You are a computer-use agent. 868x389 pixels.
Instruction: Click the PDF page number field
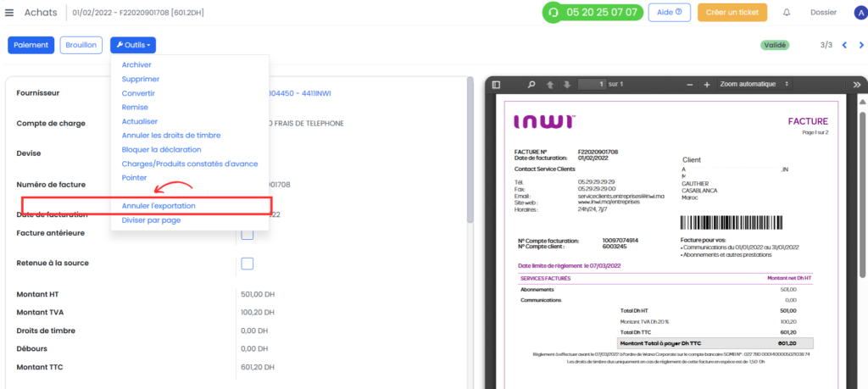[592, 84]
